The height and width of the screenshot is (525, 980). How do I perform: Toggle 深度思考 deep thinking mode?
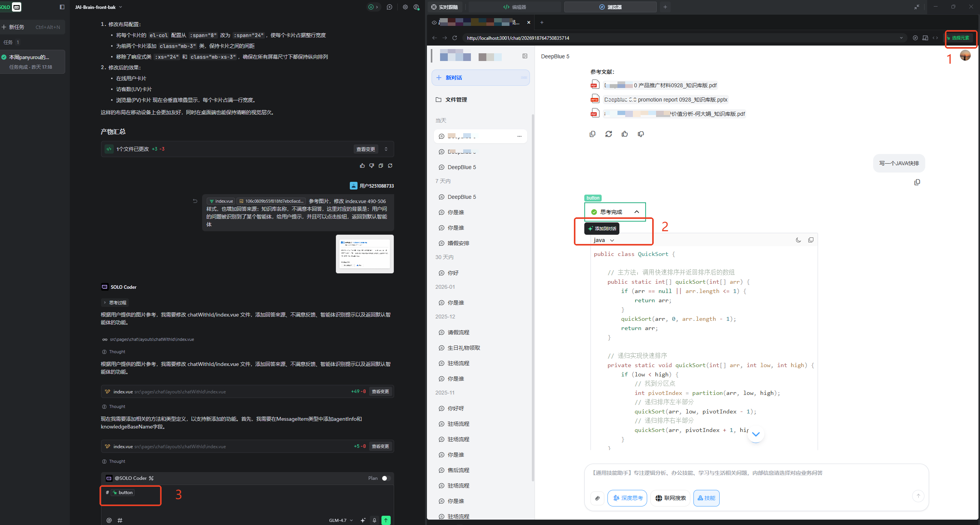[627, 498]
